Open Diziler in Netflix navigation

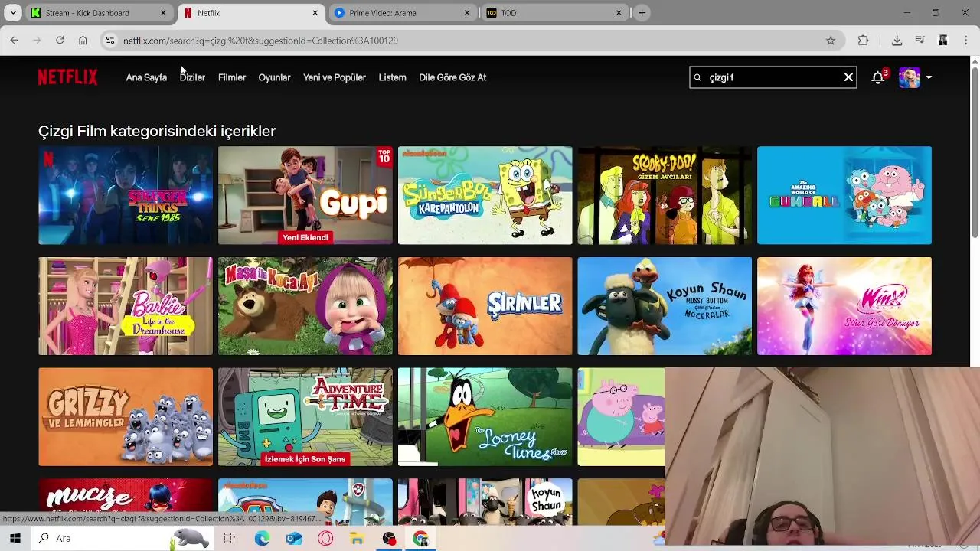click(192, 77)
